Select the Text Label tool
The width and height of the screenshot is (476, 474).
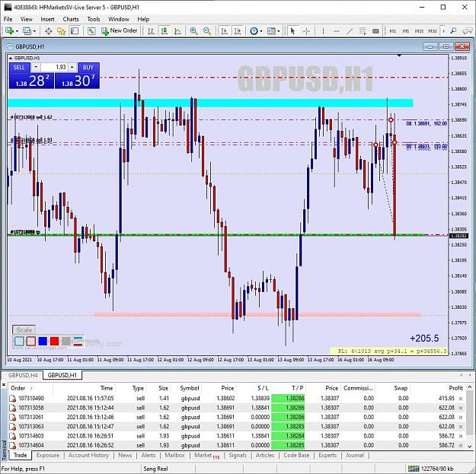click(x=375, y=31)
